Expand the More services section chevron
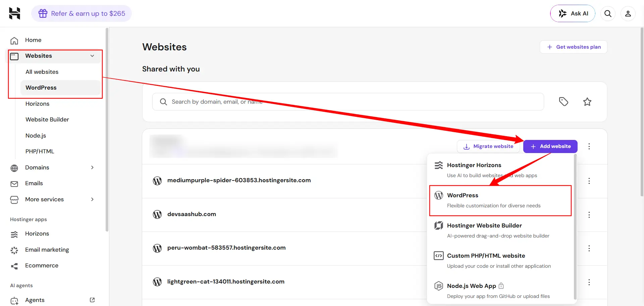 [92, 199]
